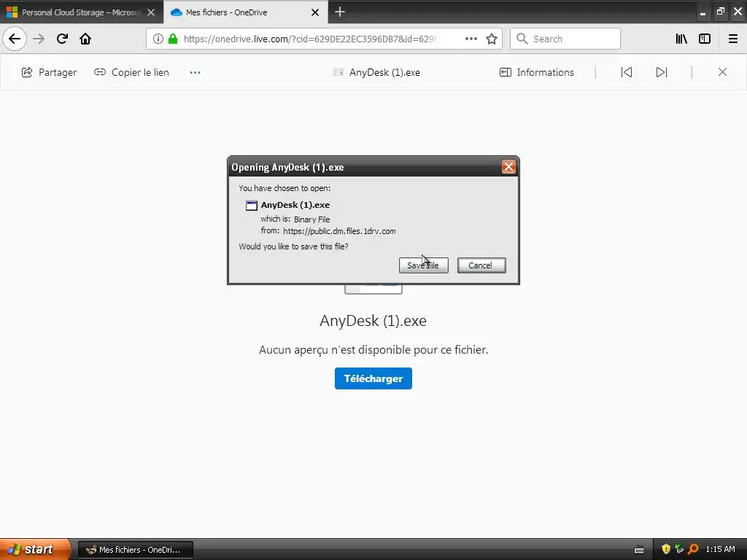Screen dimensions: 747x560
Task: Click Cancel in the download dialog
Action: click(481, 265)
